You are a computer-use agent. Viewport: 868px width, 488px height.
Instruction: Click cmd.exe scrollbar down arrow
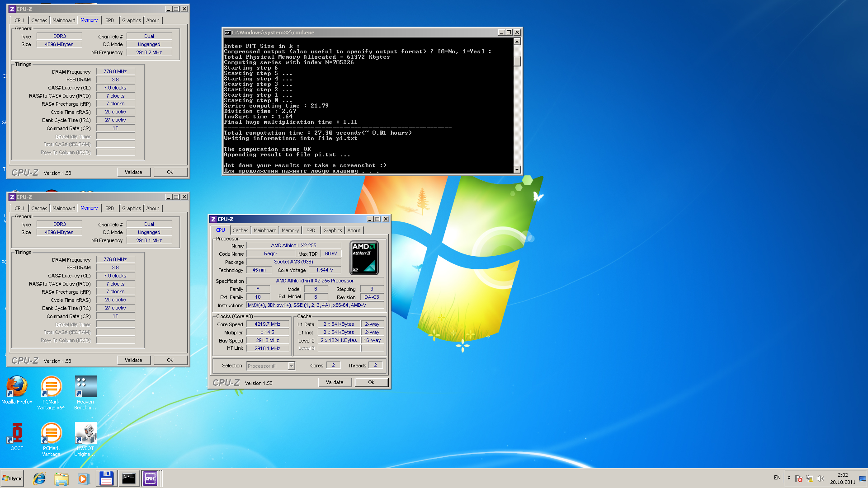point(517,170)
